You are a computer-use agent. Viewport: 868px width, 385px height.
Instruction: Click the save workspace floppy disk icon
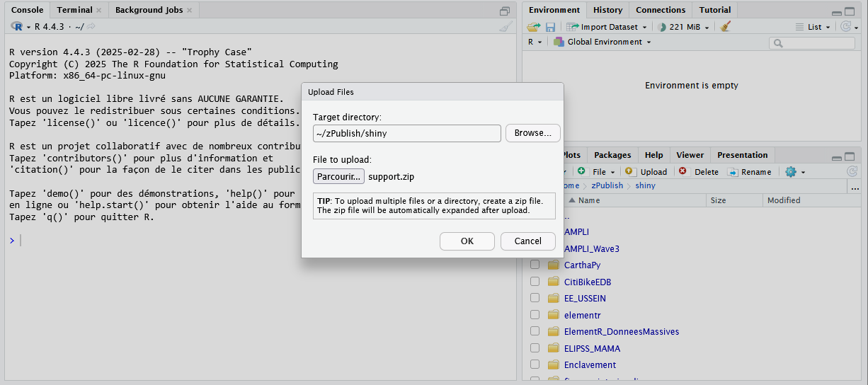click(550, 27)
